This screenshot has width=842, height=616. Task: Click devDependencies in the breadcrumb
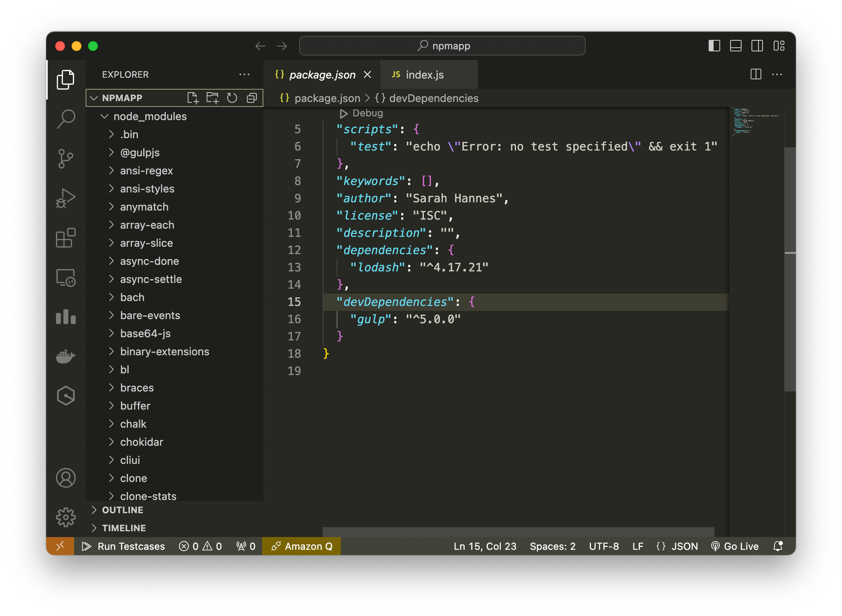434,98
